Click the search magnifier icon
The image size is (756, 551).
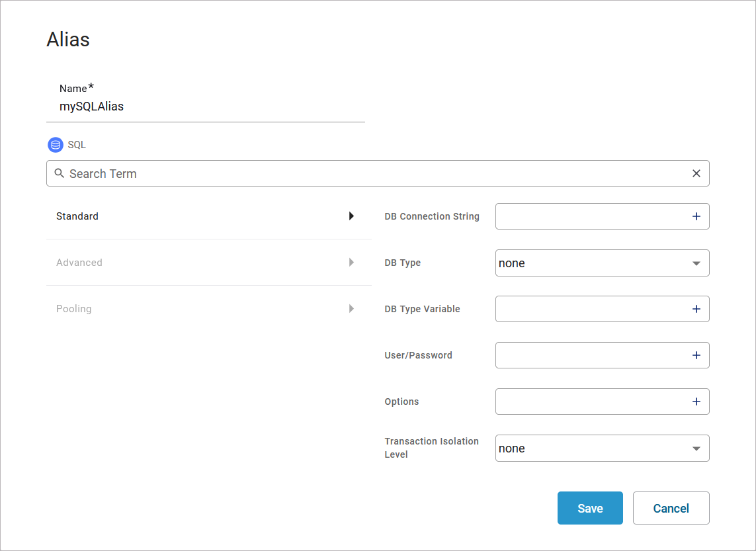coord(60,173)
